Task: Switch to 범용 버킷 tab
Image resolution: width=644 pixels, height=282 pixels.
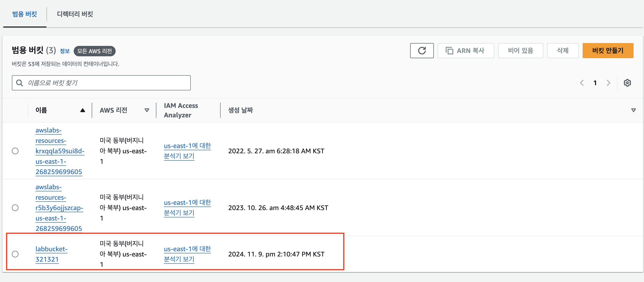Action: 24,14
